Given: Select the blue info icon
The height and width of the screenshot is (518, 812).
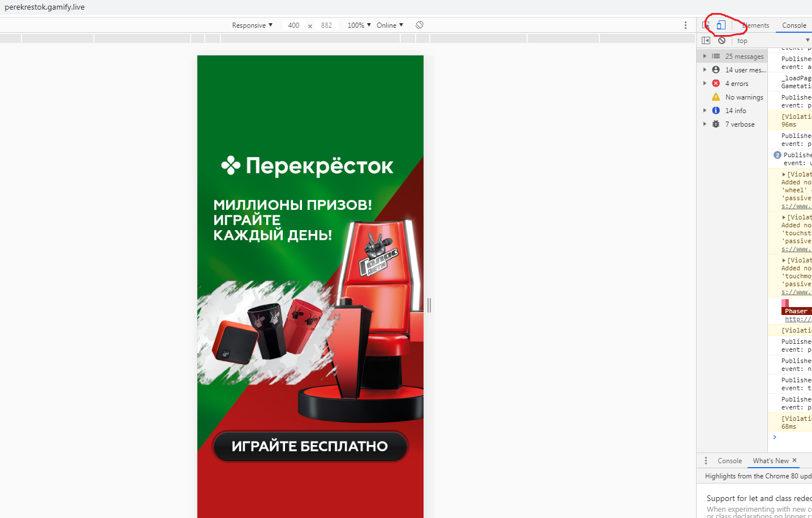Looking at the screenshot, I should tap(716, 110).
